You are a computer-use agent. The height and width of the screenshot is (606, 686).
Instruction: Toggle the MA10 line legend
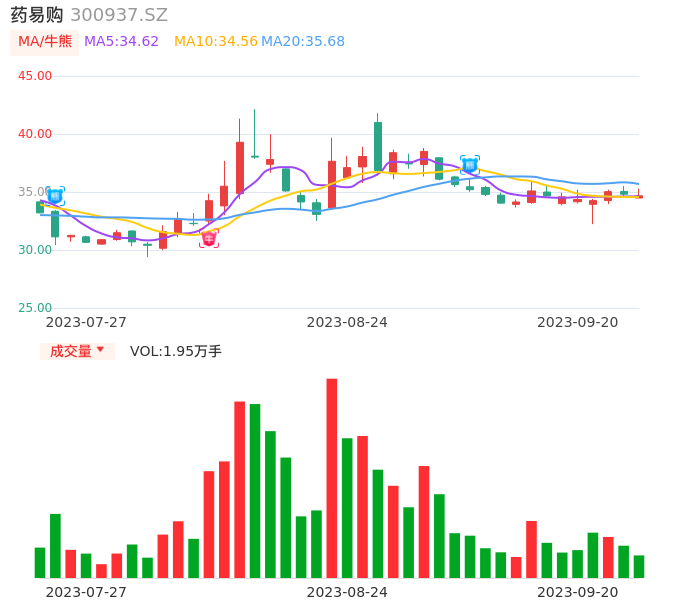tap(215, 42)
